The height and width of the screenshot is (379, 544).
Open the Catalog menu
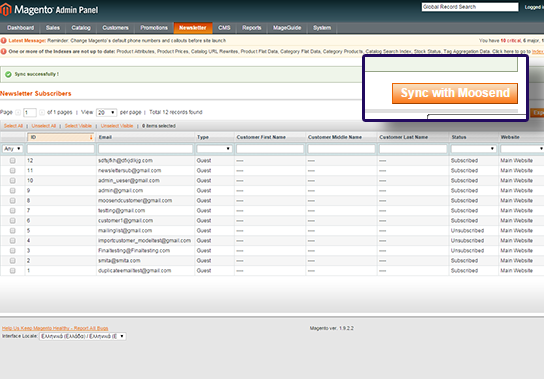[x=81, y=28]
